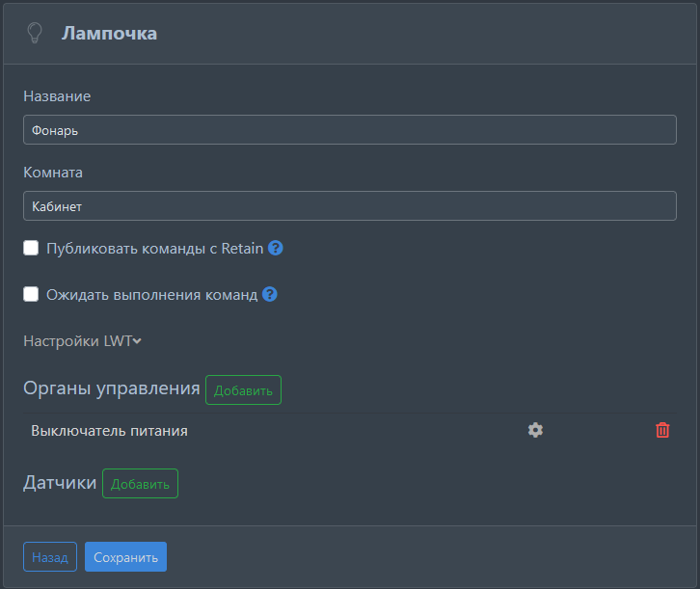Go back with the Назад button
The image size is (700, 589).
click(50, 557)
